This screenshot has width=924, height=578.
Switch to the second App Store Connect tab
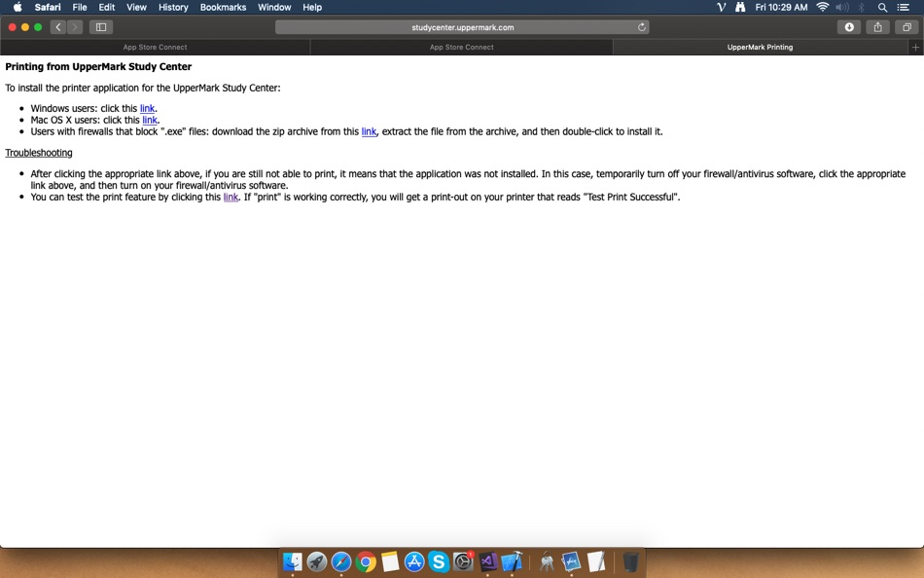coord(461,47)
